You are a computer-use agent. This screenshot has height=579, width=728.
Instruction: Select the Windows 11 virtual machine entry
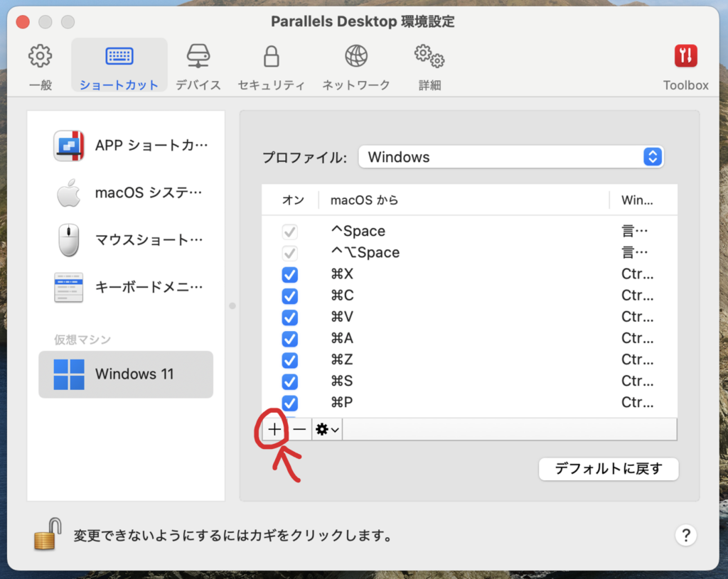coord(126,374)
